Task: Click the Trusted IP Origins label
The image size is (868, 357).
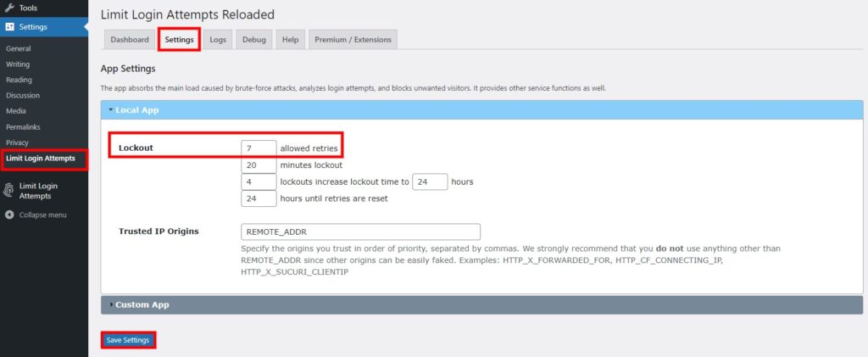Action: [x=159, y=231]
